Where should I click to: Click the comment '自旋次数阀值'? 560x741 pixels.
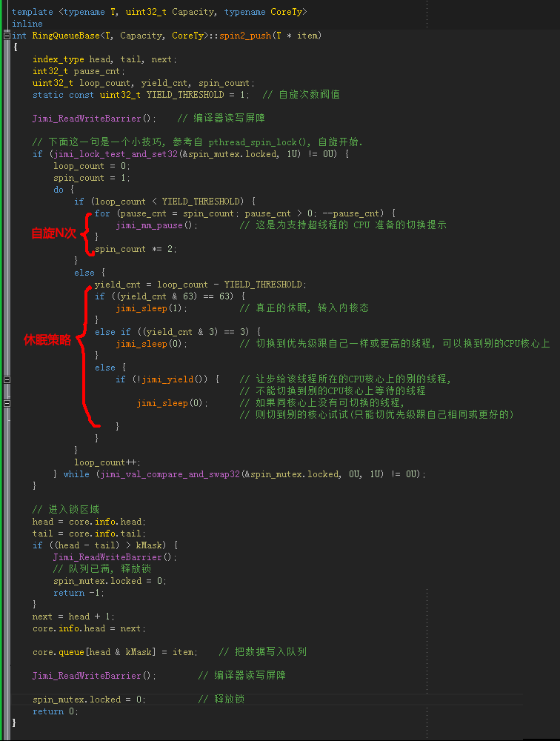click(x=309, y=95)
